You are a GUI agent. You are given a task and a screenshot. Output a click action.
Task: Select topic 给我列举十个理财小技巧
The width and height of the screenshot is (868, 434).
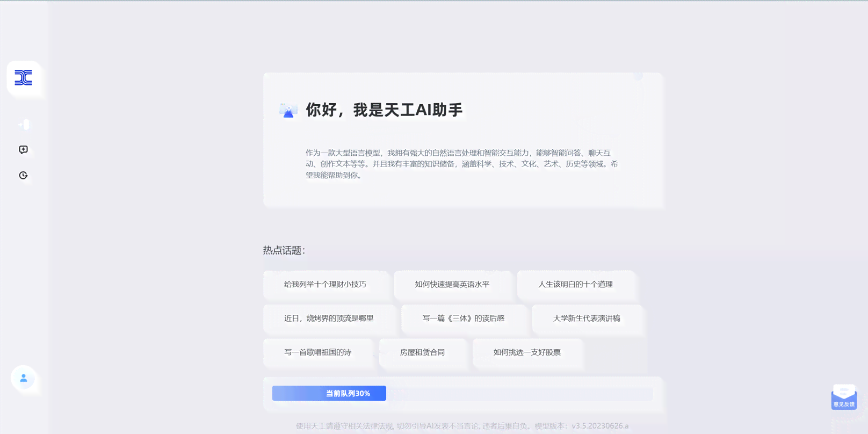(x=325, y=285)
